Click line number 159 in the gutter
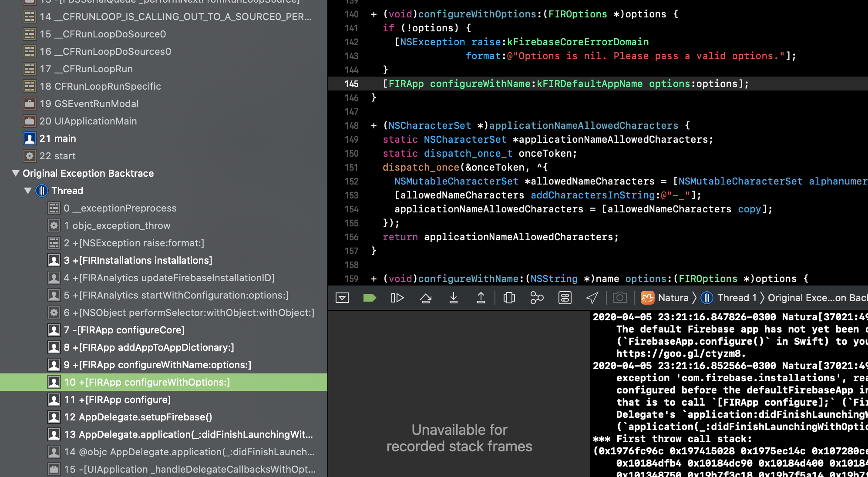The width and height of the screenshot is (868, 477). tap(352, 279)
